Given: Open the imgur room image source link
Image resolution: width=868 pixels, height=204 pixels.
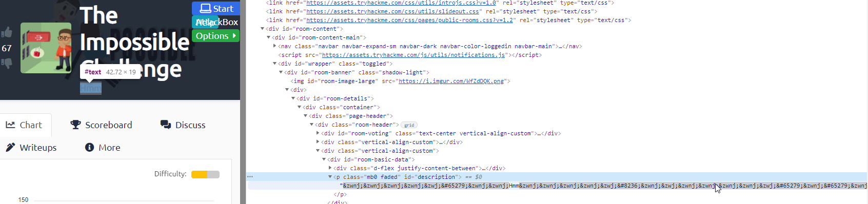Looking at the screenshot, I should pyautogui.click(x=451, y=81).
